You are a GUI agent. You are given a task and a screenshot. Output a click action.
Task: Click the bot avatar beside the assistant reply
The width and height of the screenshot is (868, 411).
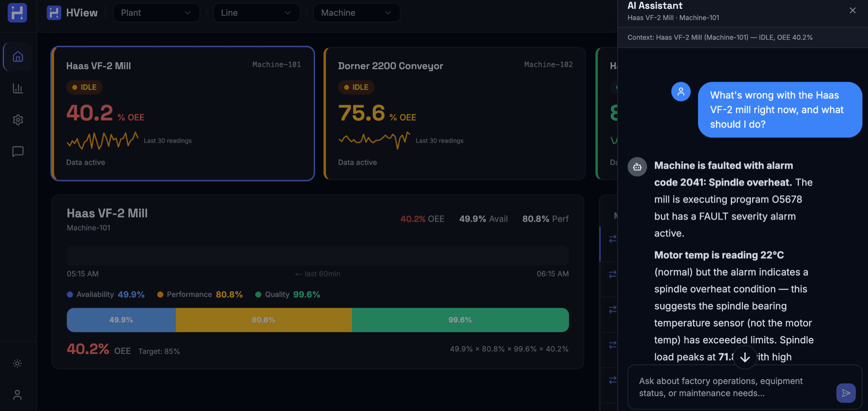coord(637,167)
